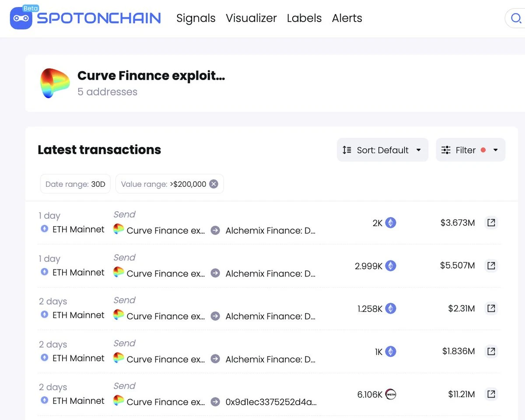The height and width of the screenshot is (420, 525).
Task: Open the Alerts menu item
Action: click(347, 18)
